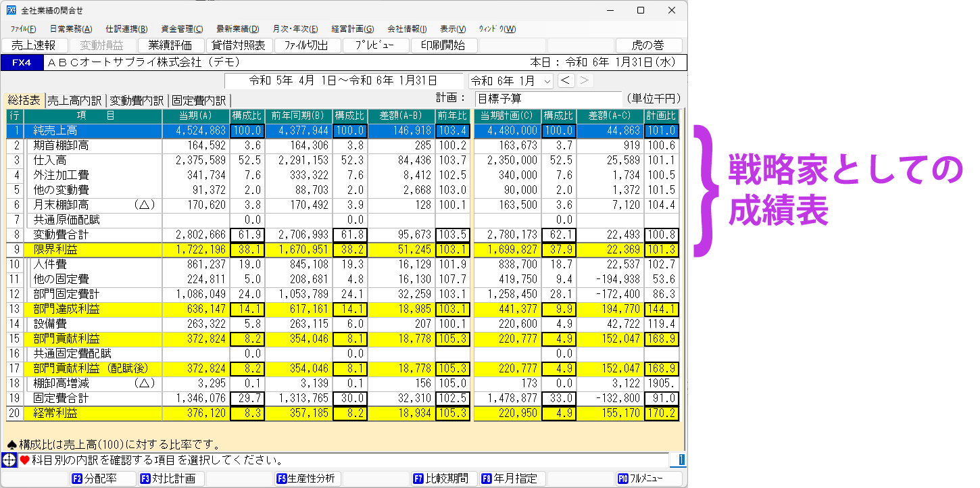The image size is (980, 488).
Task: Go to previous month with < arrow
Action: click(566, 80)
